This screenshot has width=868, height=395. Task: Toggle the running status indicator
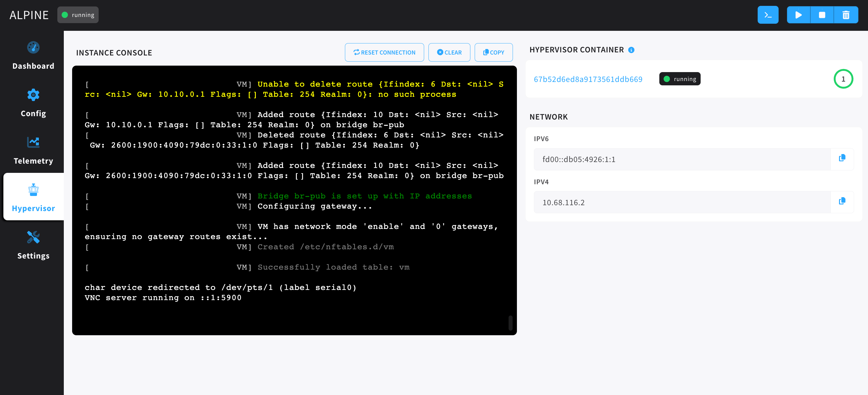[x=77, y=15]
